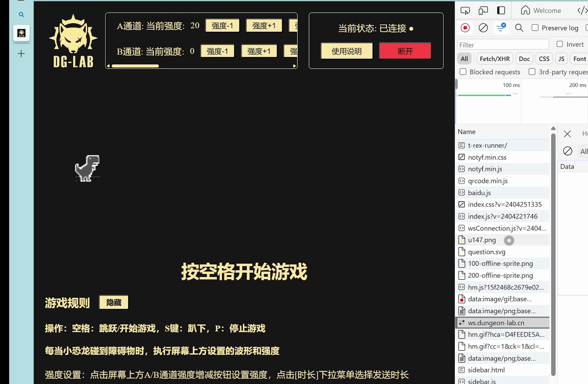This screenshot has height=384, width=588.
Task: Select the hm.js?15f2468c2679e02 request
Action: point(502,287)
